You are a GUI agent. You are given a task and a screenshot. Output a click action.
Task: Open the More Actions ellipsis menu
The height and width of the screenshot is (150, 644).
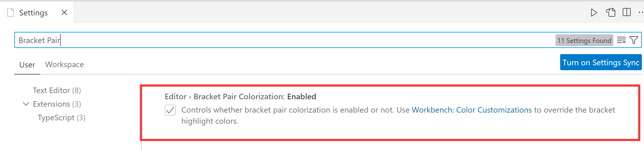coord(640,13)
